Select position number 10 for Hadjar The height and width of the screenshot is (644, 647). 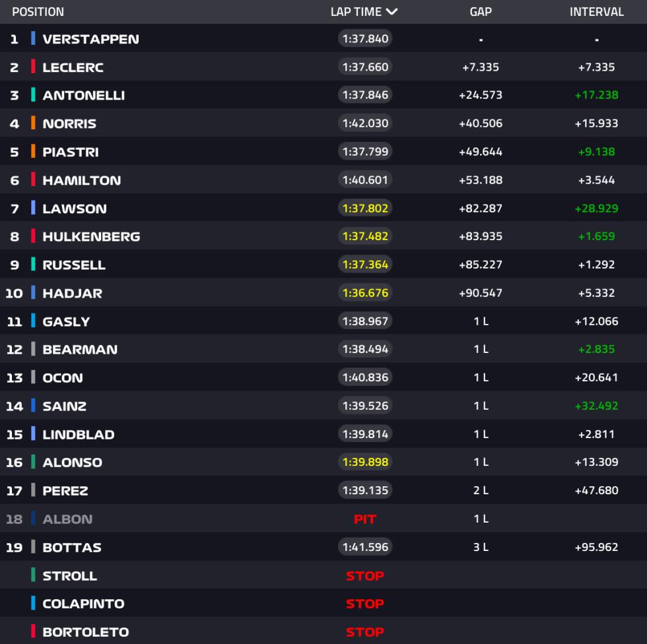click(14, 293)
